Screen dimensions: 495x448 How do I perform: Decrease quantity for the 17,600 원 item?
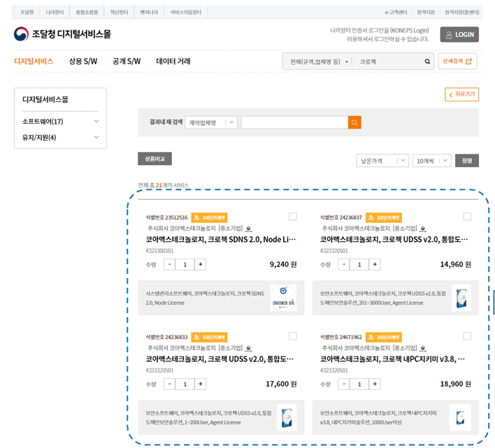coord(169,384)
